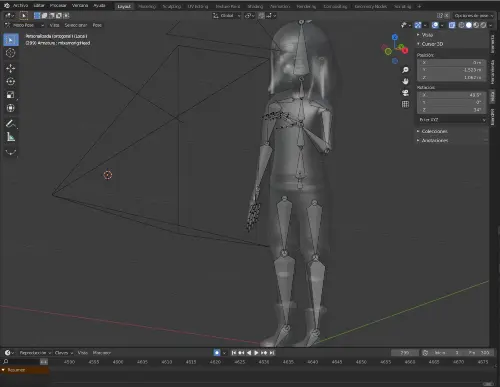Open Global transform orientation dropdown

(226, 16)
